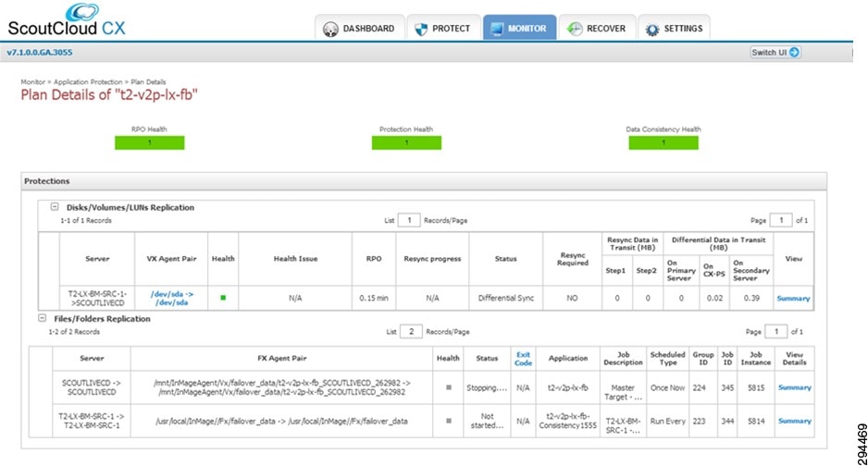
Task: Go to the Recover tab
Action: coord(597,28)
